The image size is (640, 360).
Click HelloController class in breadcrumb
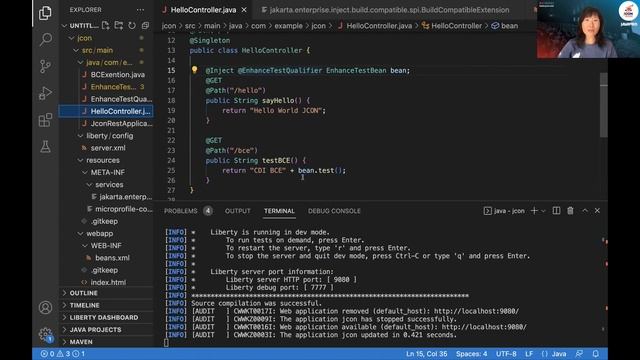coord(456,26)
